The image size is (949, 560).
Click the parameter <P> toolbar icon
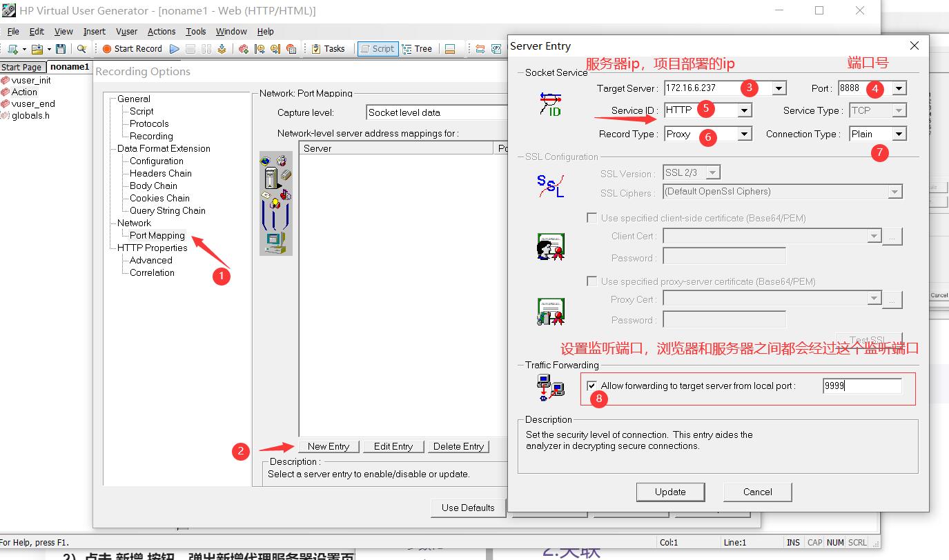pyautogui.click(x=496, y=48)
